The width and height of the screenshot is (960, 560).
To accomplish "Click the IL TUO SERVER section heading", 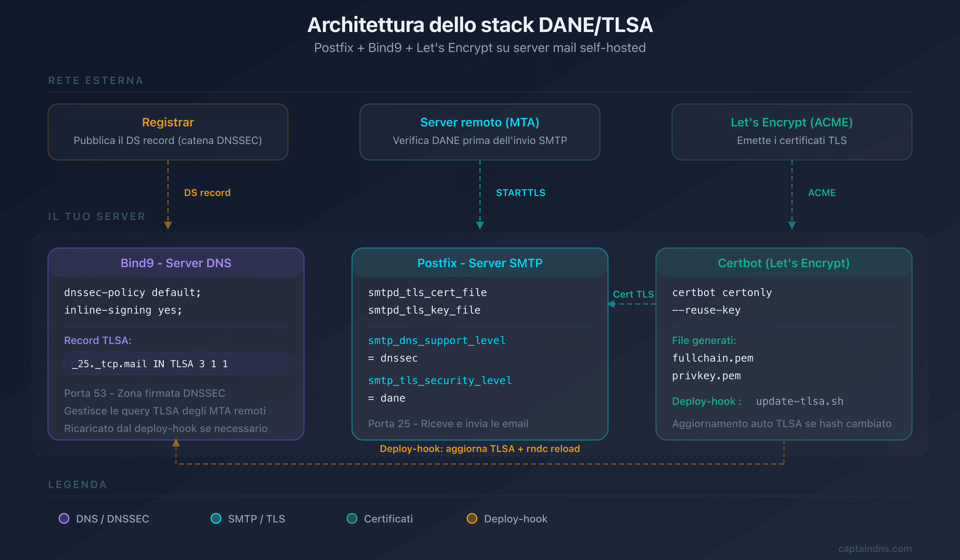I will (97, 216).
